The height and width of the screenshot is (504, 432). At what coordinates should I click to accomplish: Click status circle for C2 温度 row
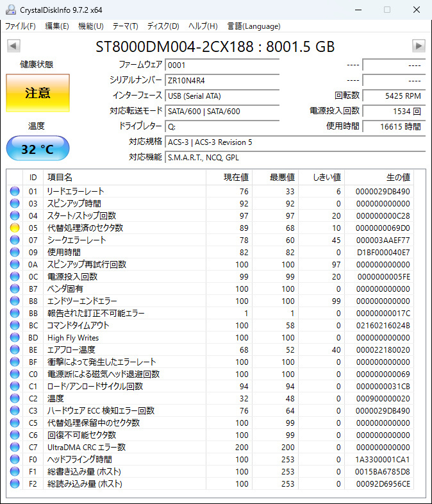pos(15,399)
